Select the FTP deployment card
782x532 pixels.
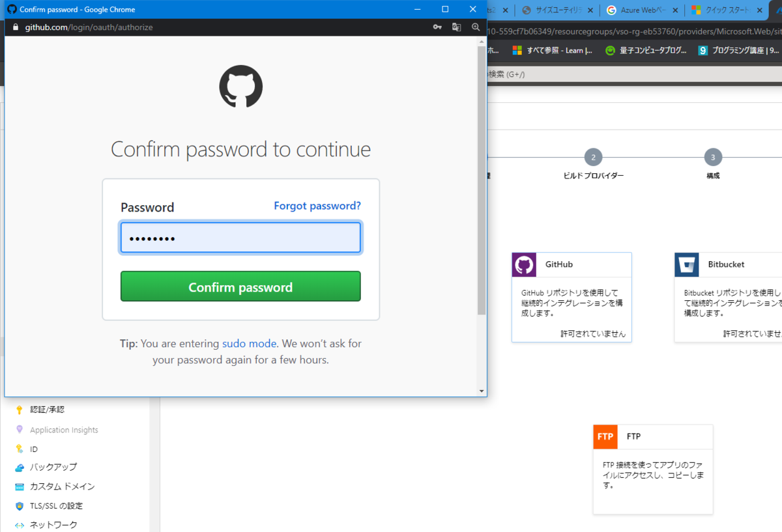coord(653,469)
